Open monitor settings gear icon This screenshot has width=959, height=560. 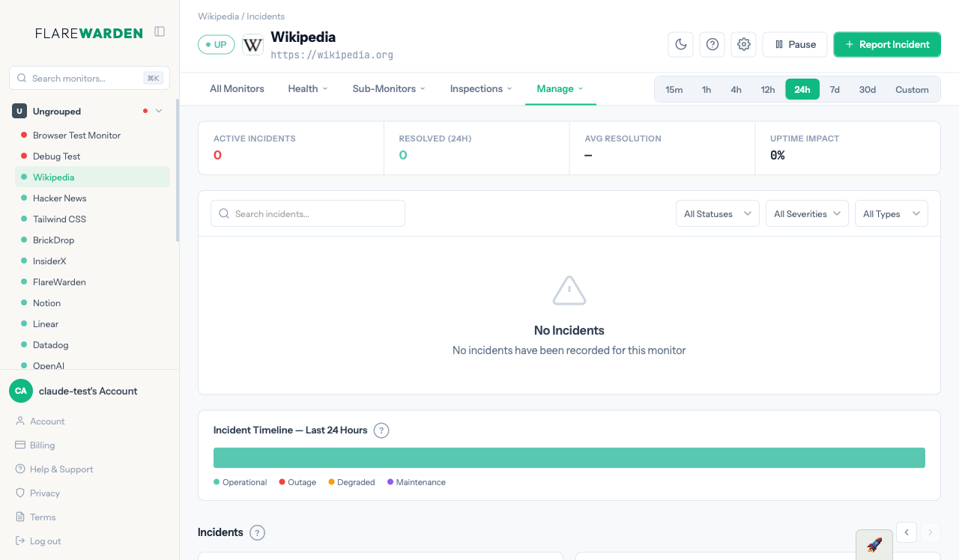coord(743,44)
